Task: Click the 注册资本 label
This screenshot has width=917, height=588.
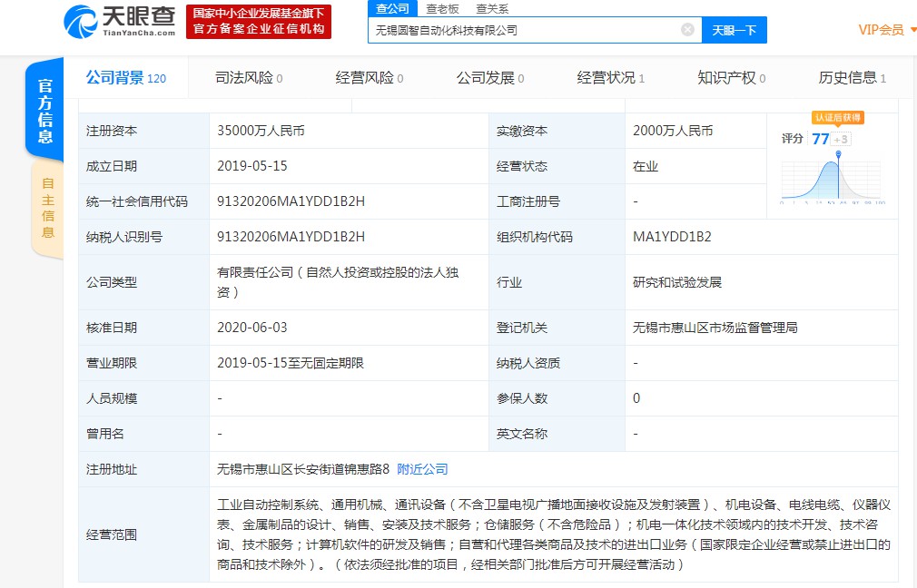Action: [x=111, y=131]
